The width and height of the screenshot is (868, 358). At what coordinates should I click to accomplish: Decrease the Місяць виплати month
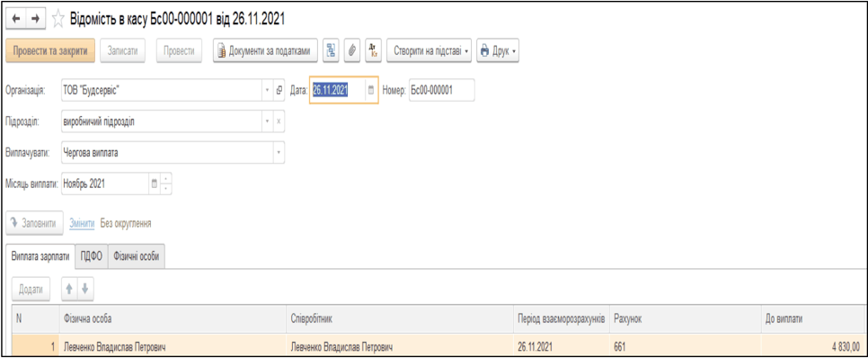[x=167, y=190]
